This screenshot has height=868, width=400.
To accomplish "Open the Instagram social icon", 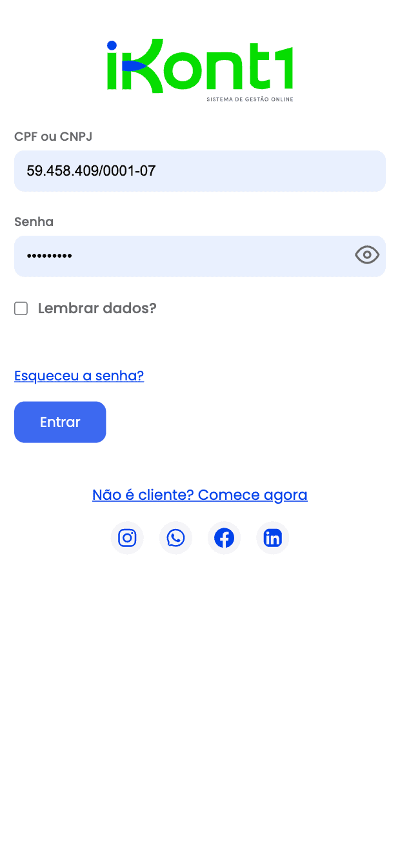I will [127, 537].
